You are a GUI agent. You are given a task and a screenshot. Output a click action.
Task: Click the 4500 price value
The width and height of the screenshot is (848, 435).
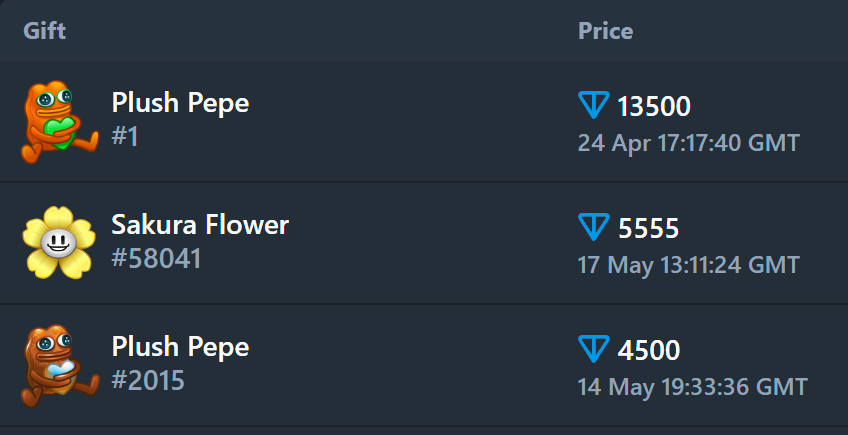tap(649, 351)
